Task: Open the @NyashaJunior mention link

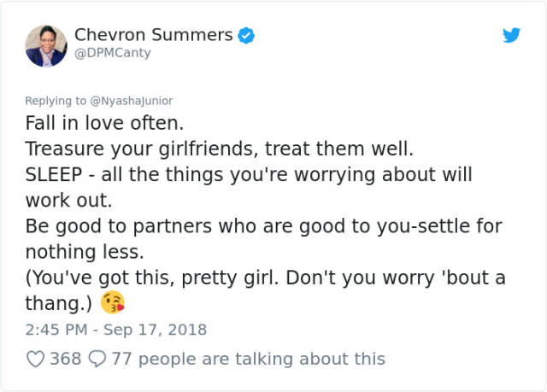Action: (x=132, y=101)
